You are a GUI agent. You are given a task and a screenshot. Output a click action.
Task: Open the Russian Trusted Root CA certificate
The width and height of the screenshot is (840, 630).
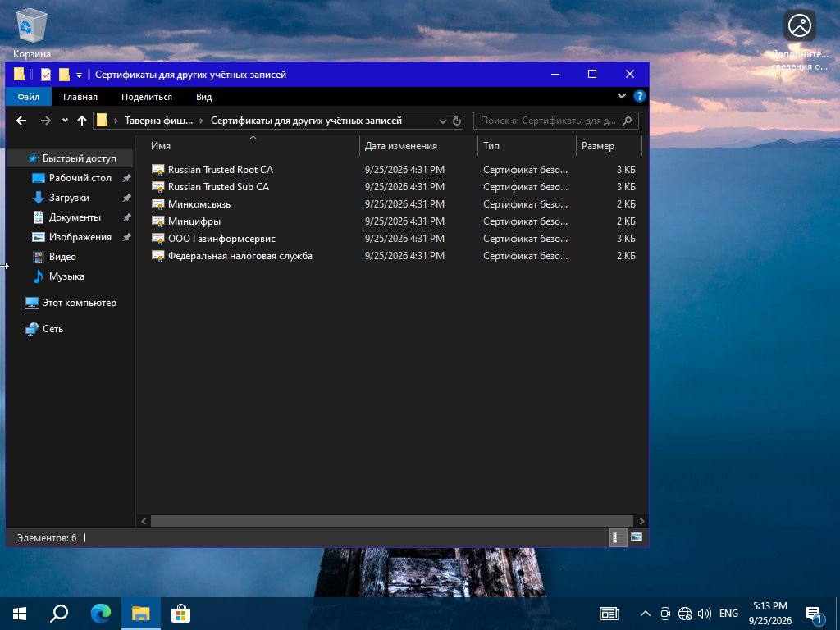click(220, 169)
